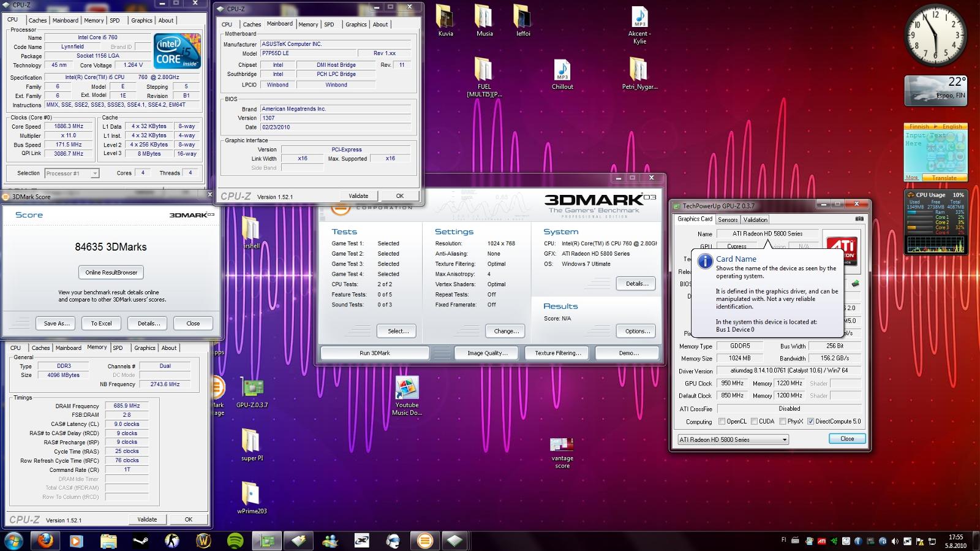The width and height of the screenshot is (980, 551).
Task: Click the Espoo weather gadget
Action: coord(935,89)
